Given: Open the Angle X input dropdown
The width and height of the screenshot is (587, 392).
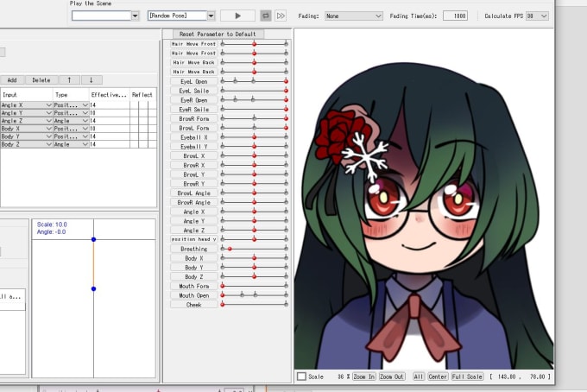Looking at the screenshot, I should point(48,104).
